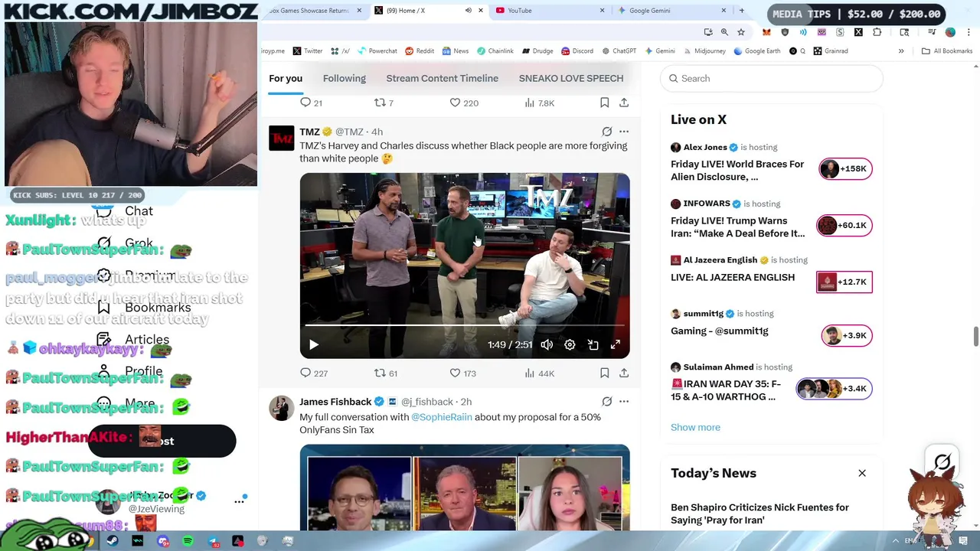Open a new browser tab

[x=741, y=11]
